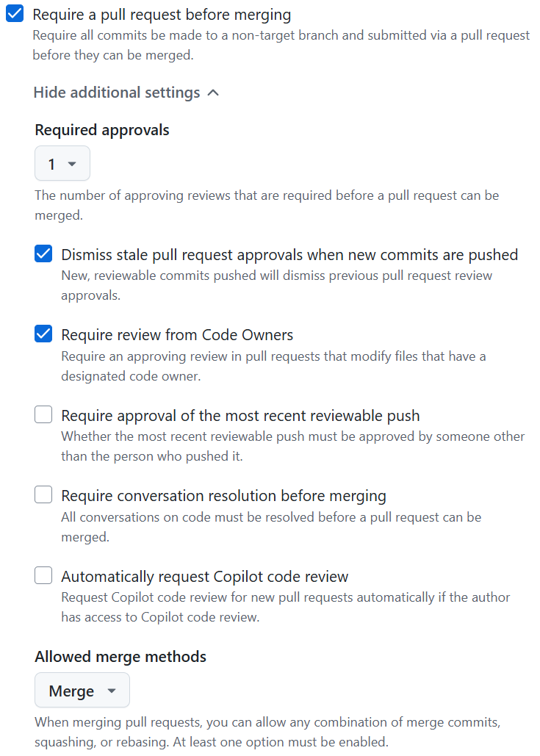Viewport: 540px width, 756px height.
Task: Click the Required approvals heading
Action: 102,130
